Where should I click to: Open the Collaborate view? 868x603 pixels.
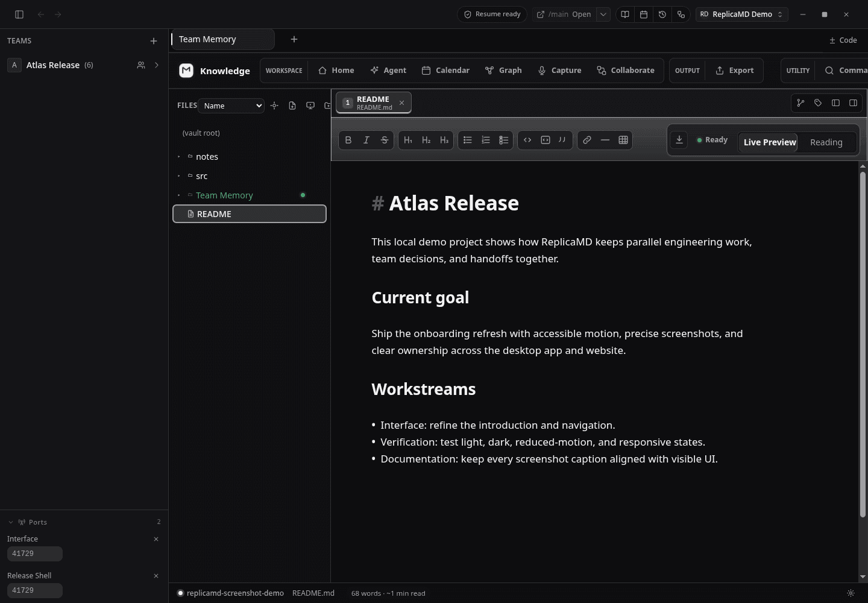pos(626,71)
